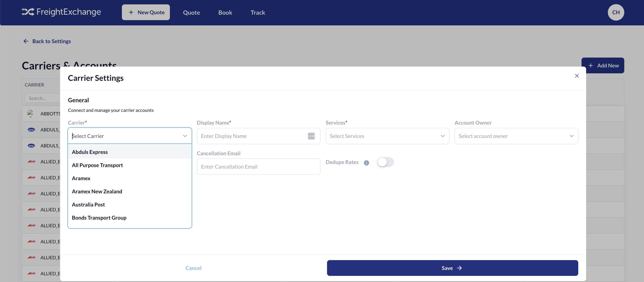Click the FreightExchange shuffle logo icon
644x282 pixels.
pyautogui.click(x=28, y=12)
